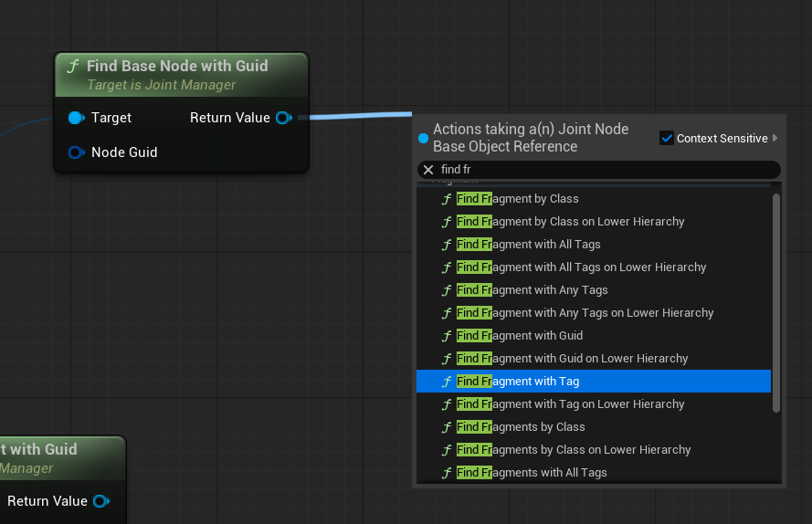Choose Find Fragment with Guid
The image size is (812, 524).
tap(520, 336)
